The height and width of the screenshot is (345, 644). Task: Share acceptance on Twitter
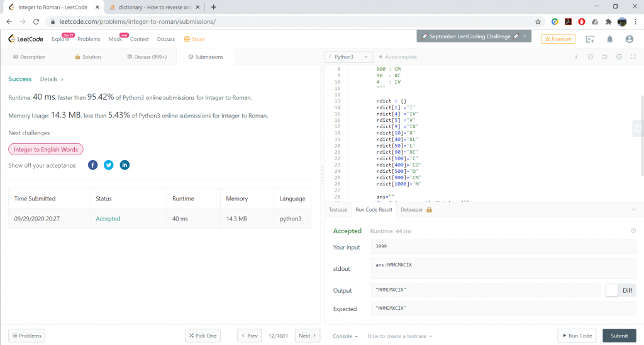108,165
